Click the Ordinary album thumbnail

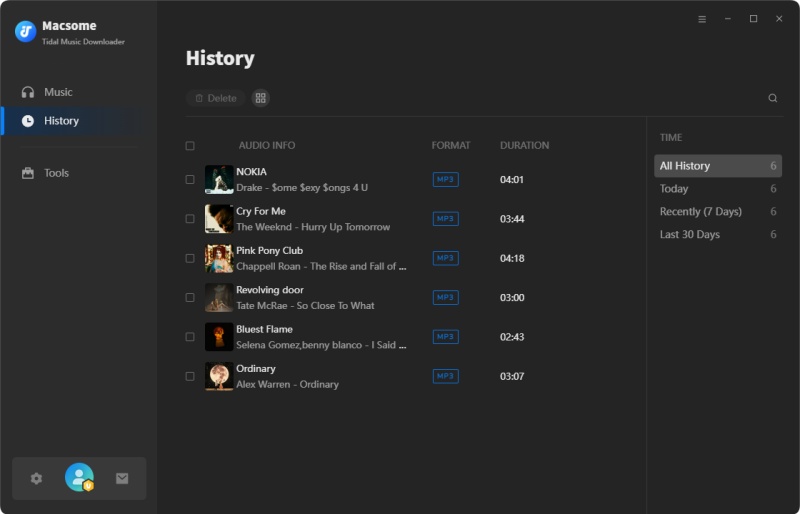pos(219,376)
